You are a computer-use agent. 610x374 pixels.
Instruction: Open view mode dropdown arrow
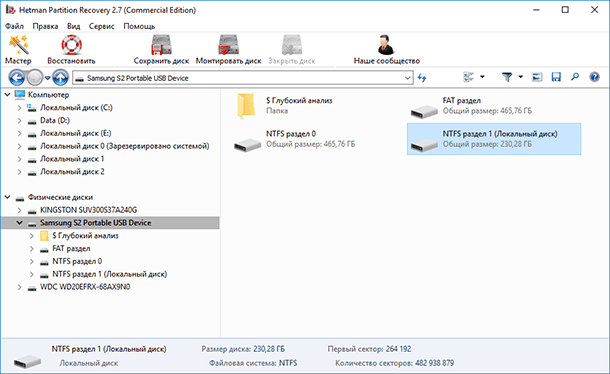[482, 77]
